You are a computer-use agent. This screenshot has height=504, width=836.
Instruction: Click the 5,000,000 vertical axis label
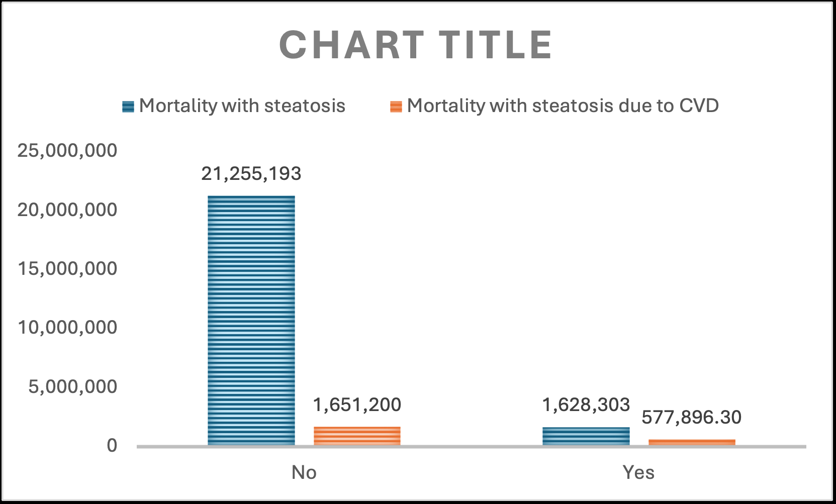click(x=72, y=387)
